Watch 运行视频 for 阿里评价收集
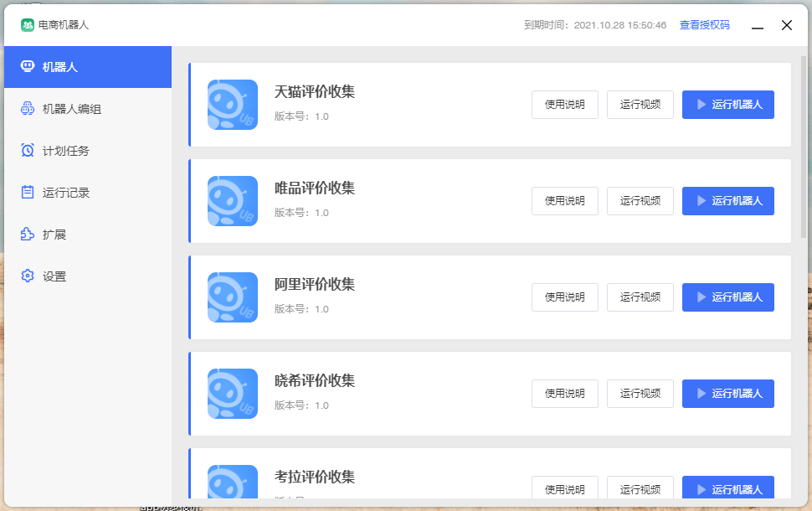812x511 pixels. [x=640, y=297]
